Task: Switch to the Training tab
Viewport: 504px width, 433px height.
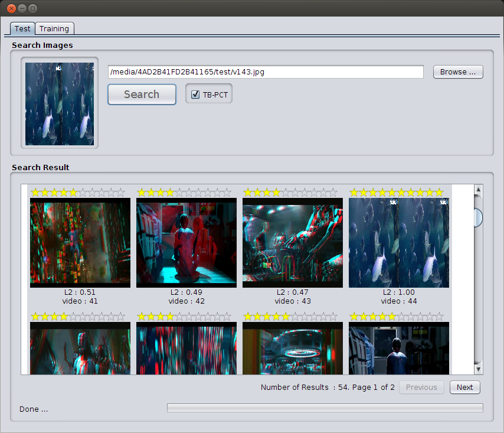Action: 54,28
